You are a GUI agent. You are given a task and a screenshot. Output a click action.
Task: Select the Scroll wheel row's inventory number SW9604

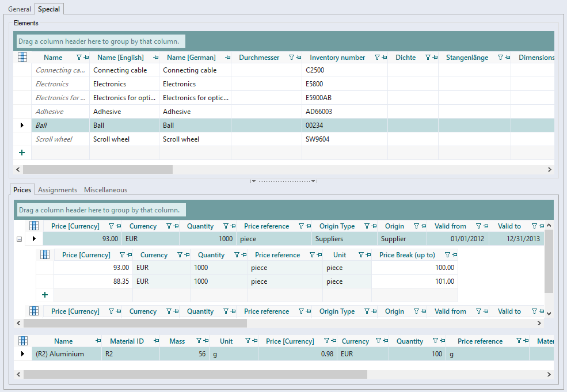click(x=318, y=139)
